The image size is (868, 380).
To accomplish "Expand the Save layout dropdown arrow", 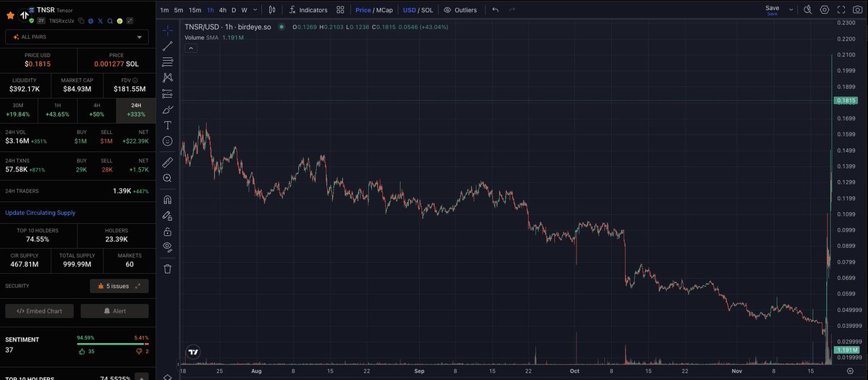I will click(x=791, y=10).
